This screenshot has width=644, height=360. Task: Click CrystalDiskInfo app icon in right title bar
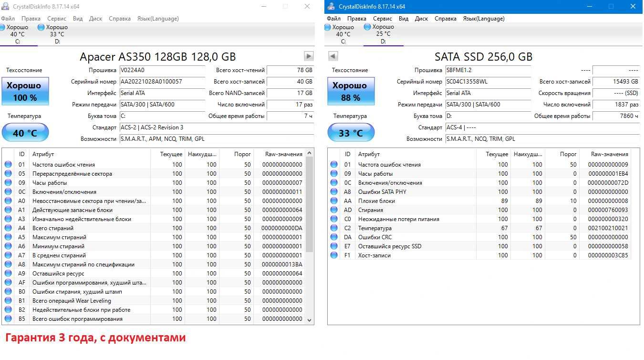331,6
